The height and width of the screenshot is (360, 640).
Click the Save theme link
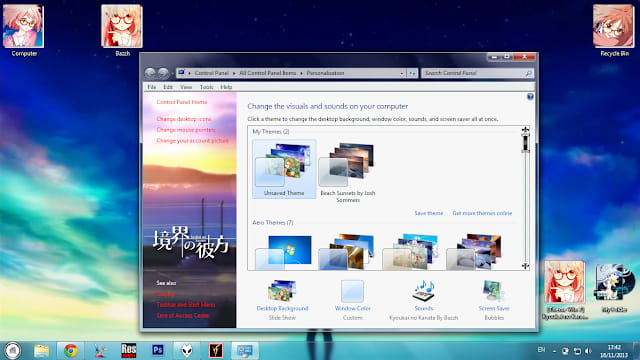pos(429,213)
